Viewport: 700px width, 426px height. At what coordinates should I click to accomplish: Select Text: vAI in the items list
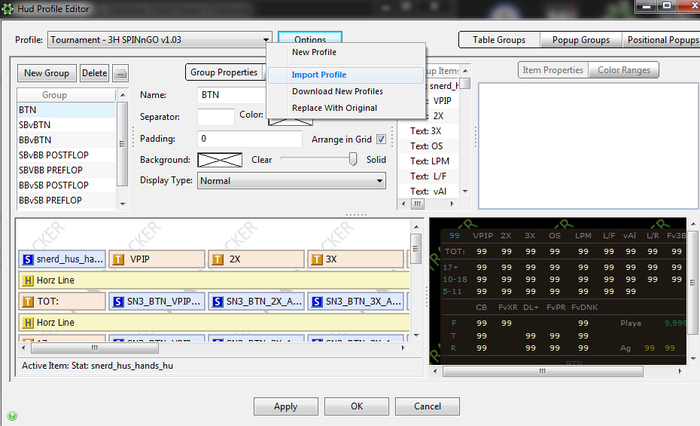[428, 192]
